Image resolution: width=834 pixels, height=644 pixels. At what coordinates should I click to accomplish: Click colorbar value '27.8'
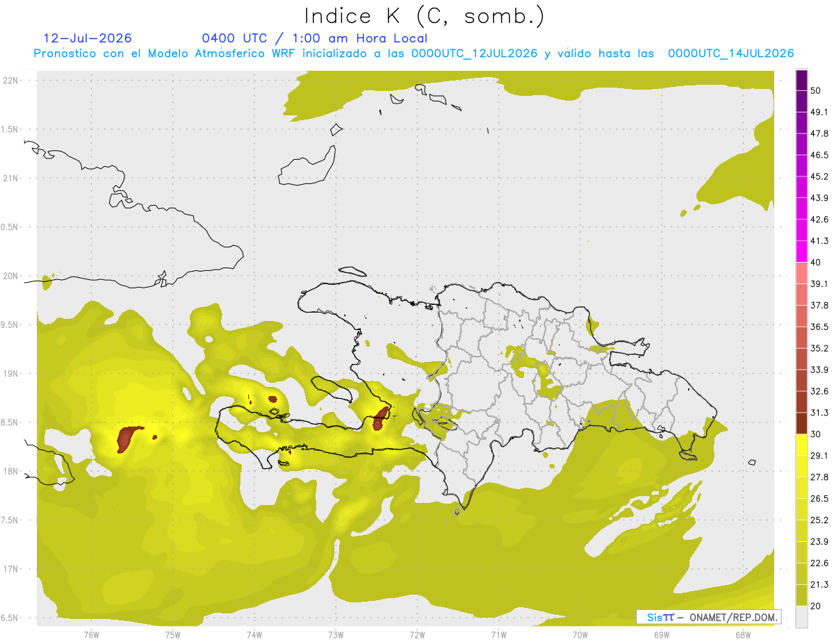point(819,477)
